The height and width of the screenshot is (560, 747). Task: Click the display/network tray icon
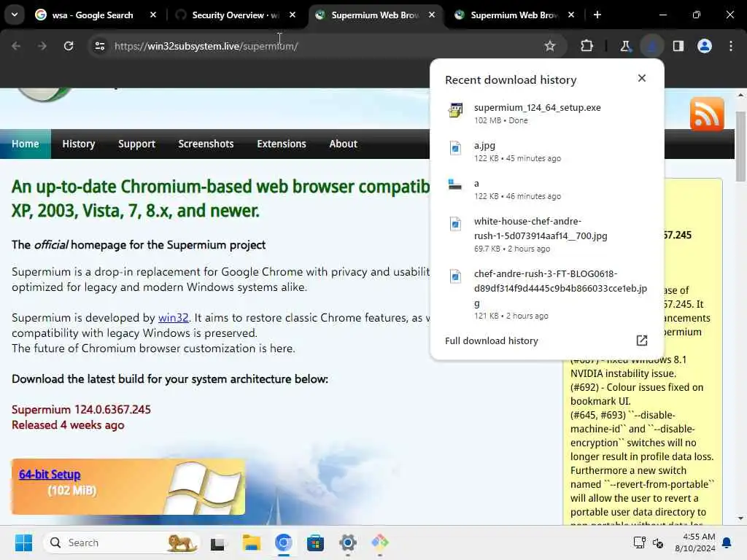(639, 542)
